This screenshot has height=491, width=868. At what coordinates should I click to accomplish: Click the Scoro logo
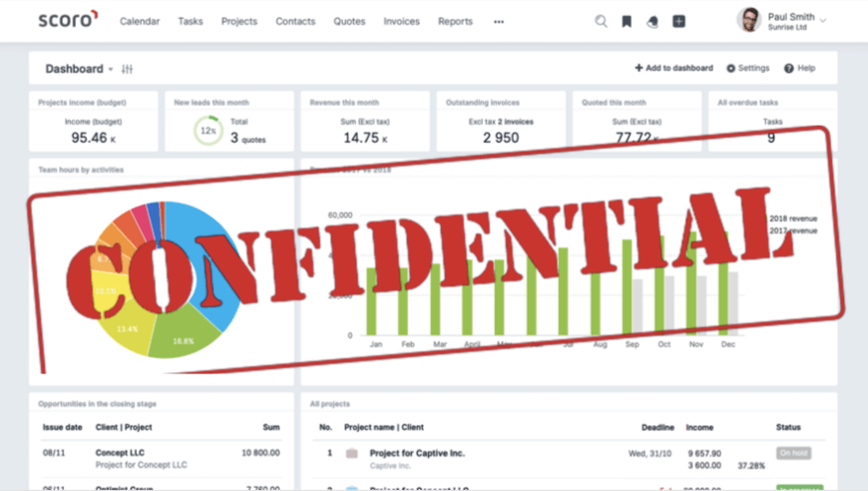68,19
